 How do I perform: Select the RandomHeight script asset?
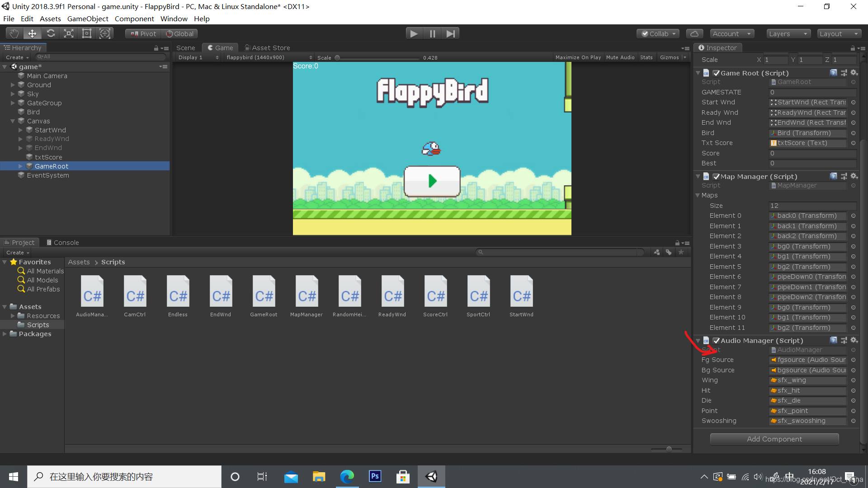coord(350,296)
